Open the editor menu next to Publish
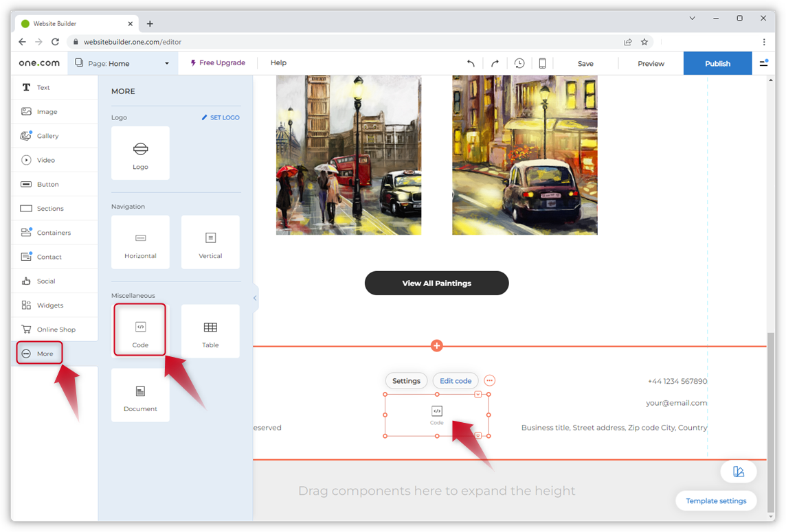 [764, 64]
